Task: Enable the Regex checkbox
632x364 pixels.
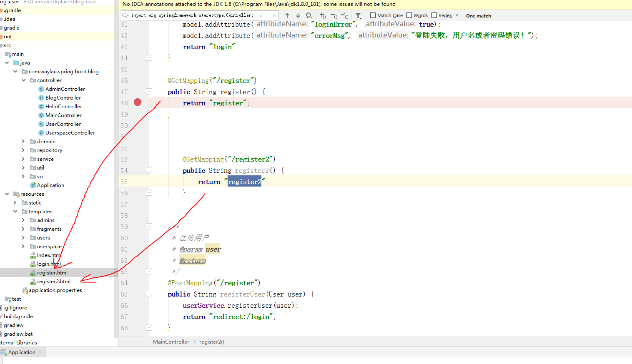Action: [x=434, y=15]
